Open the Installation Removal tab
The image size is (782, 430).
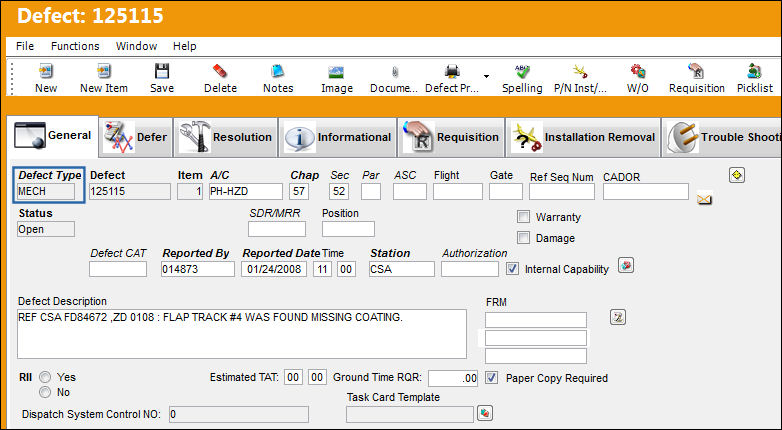(583, 137)
